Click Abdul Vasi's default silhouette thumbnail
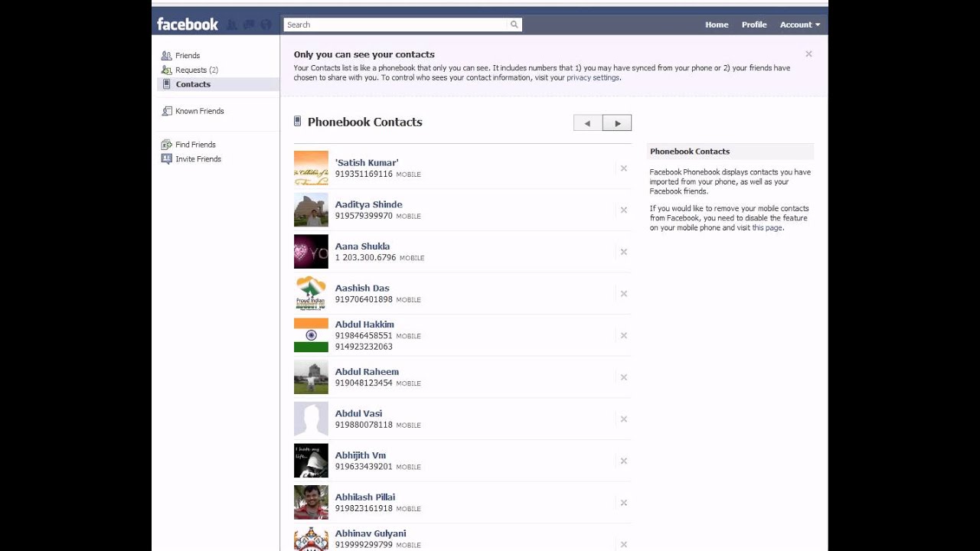 coord(311,419)
